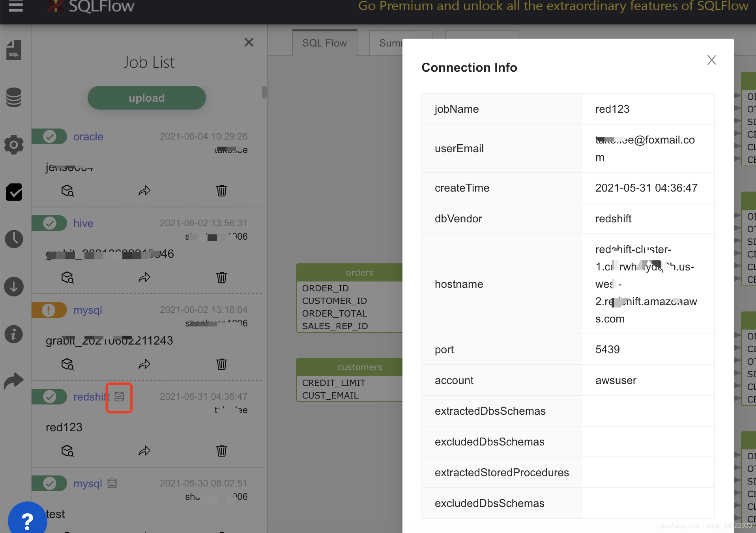
Task: Click the success status badge of redshift job
Action: coord(49,397)
